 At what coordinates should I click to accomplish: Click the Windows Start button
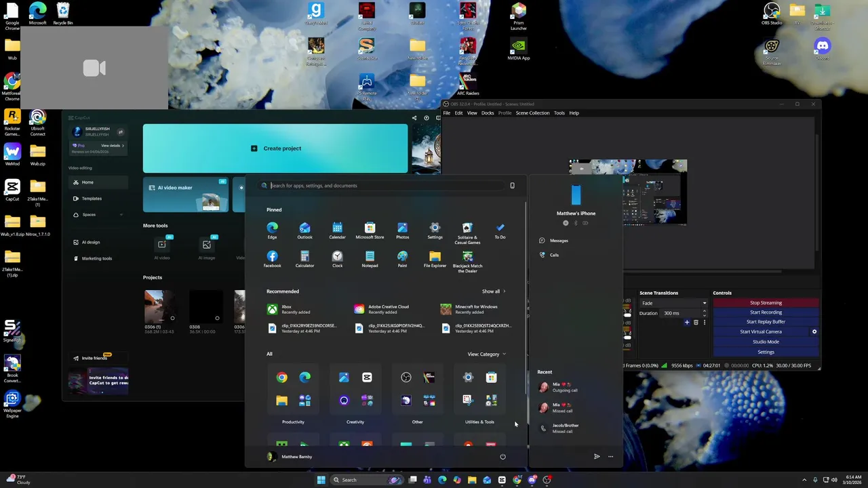click(x=321, y=480)
